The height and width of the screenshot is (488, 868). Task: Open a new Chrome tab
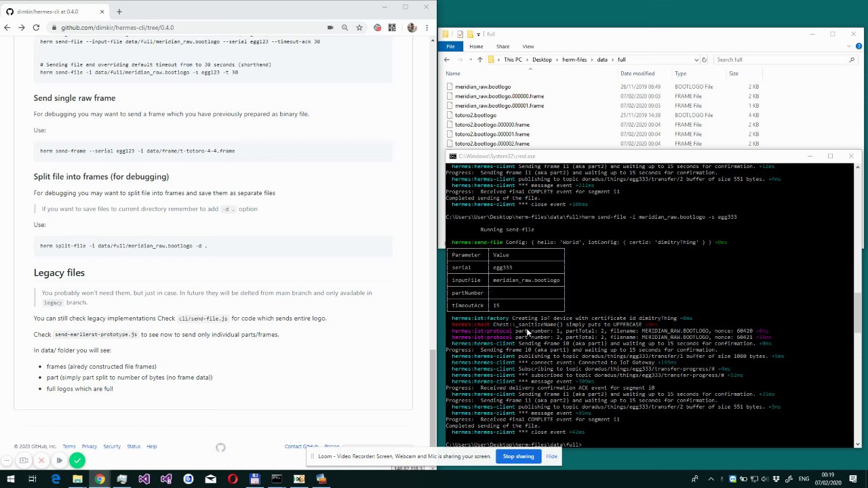[x=119, y=12]
